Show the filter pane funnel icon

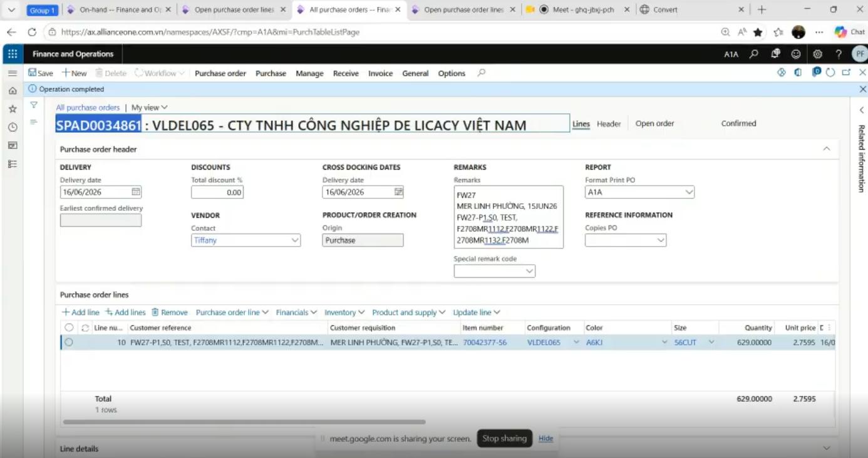coord(34,105)
